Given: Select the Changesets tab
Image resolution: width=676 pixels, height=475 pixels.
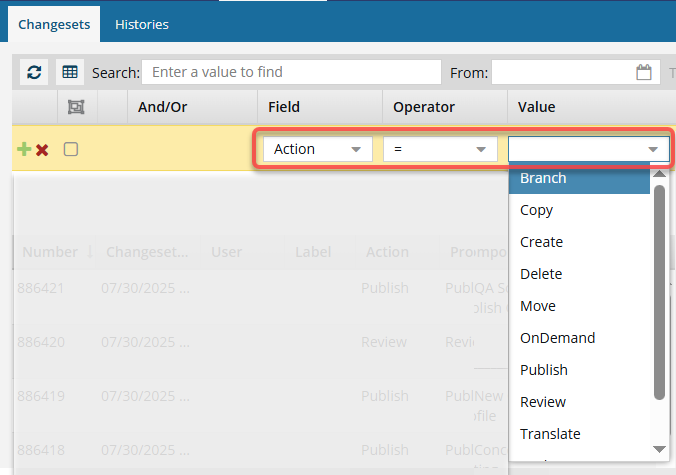Looking at the screenshot, I should coord(53,24).
